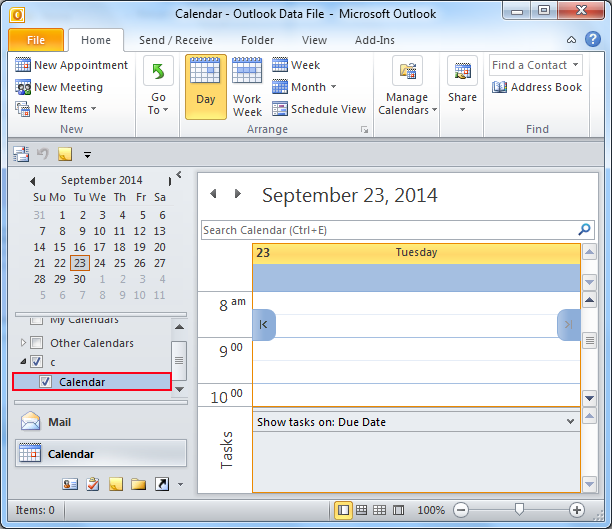Customize Quick Access Toolbar dropdown

[87, 155]
